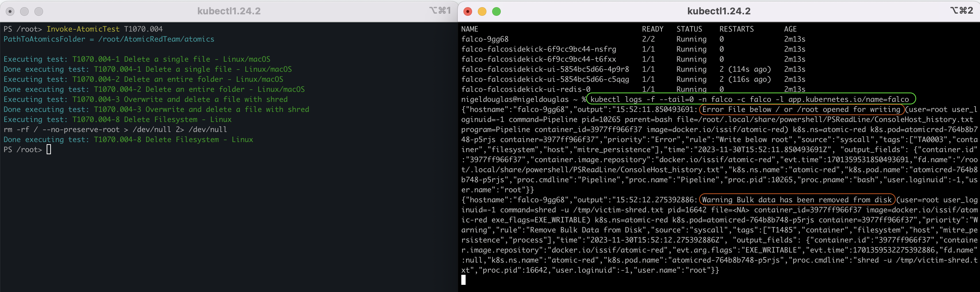This screenshot has width=980, height=292.
Task: Click the ⌥⌘2 shortcut indicator
Action: (x=961, y=11)
